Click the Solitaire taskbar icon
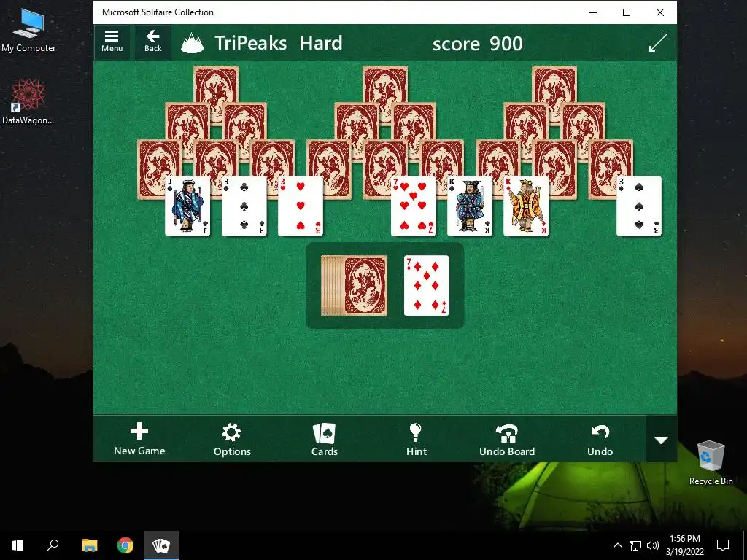The image size is (747, 560). tap(161, 545)
